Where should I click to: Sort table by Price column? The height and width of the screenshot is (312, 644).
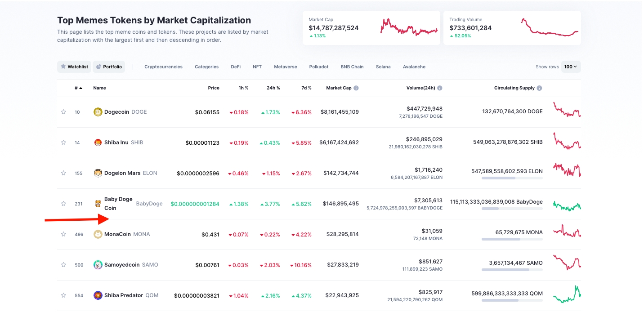click(214, 88)
